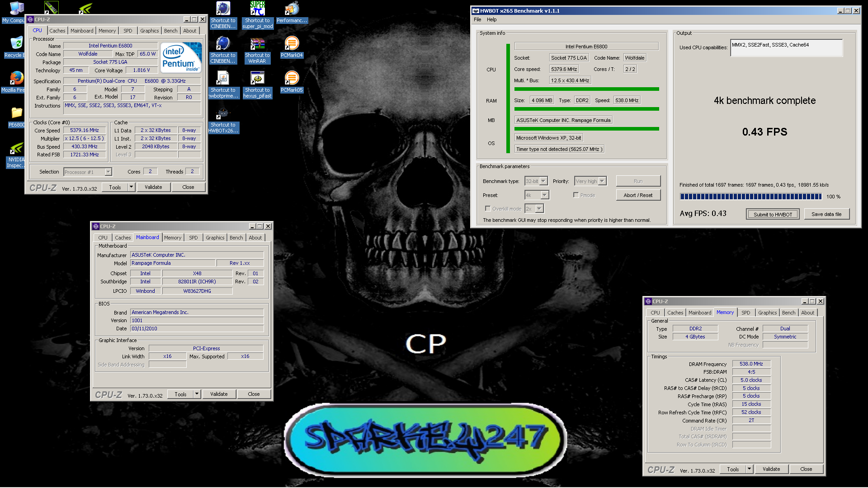Click the Submit to HWBOT button
The width and height of the screenshot is (868, 488).
tap(773, 214)
